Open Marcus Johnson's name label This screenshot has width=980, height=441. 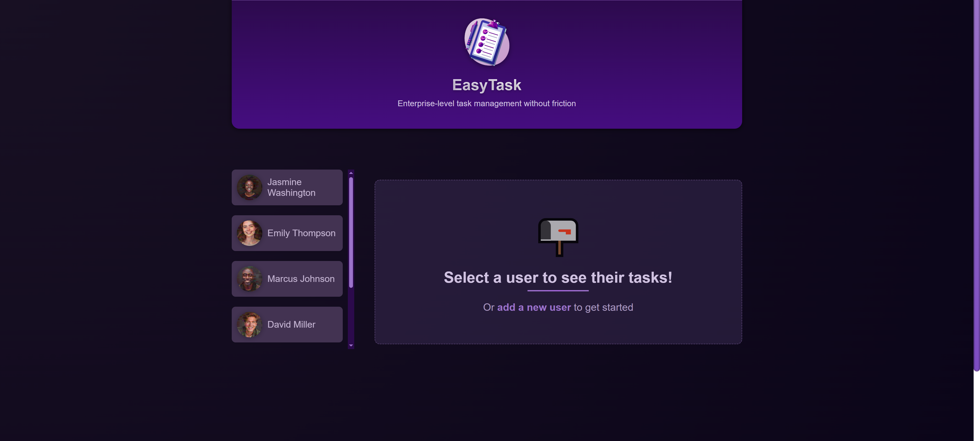[x=301, y=279]
